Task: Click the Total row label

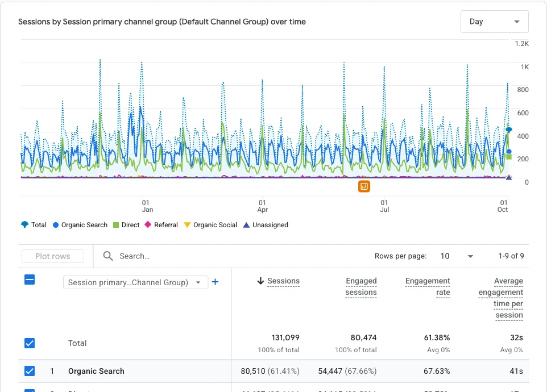Action: [x=77, y=343]
